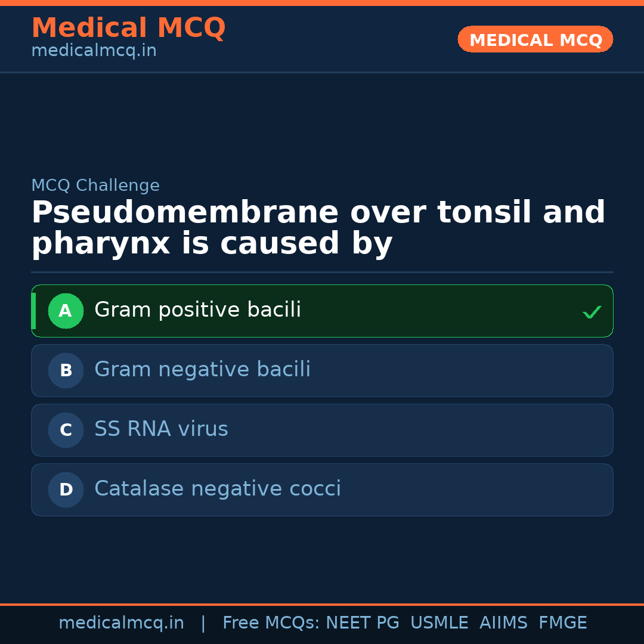Image resolution: width=644 pixels, height=644 pixels.
Task: Click the D option circle badge
Action: [x=66, y=490]
